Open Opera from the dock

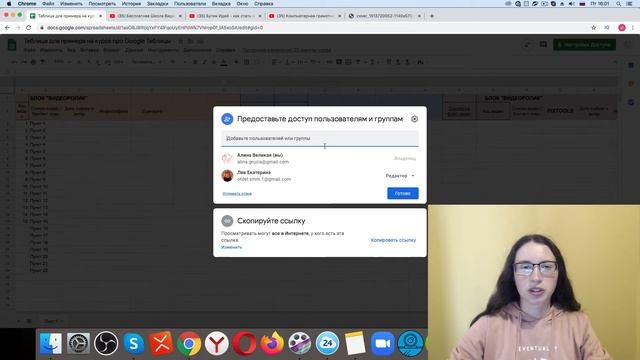[x=244, y=343]
